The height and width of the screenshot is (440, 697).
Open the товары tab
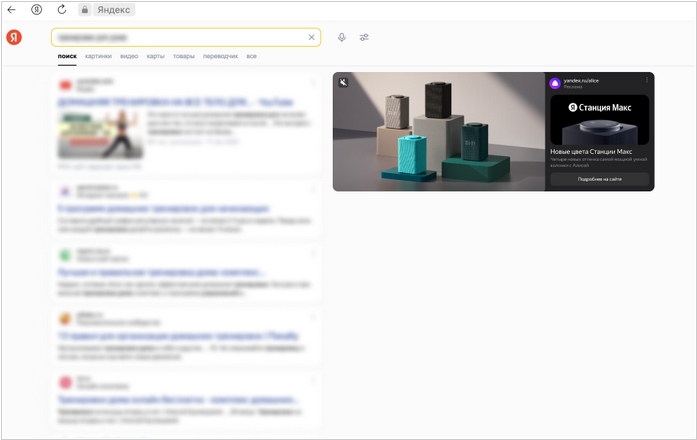pyautogui.click(x=184, y=56)
